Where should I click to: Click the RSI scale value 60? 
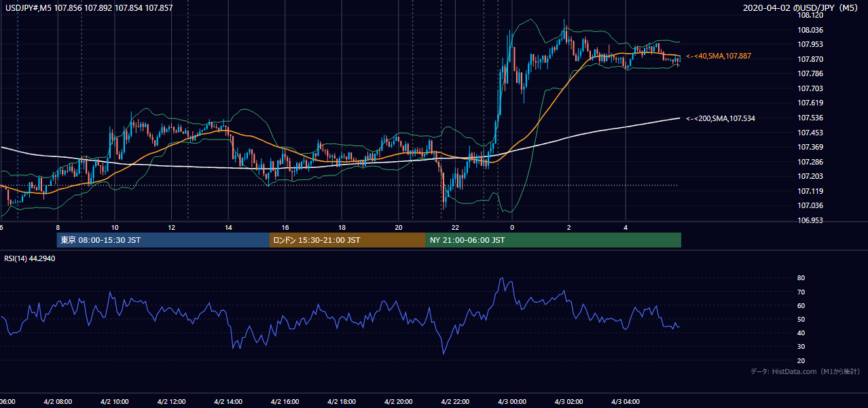[x=801, y=305]
